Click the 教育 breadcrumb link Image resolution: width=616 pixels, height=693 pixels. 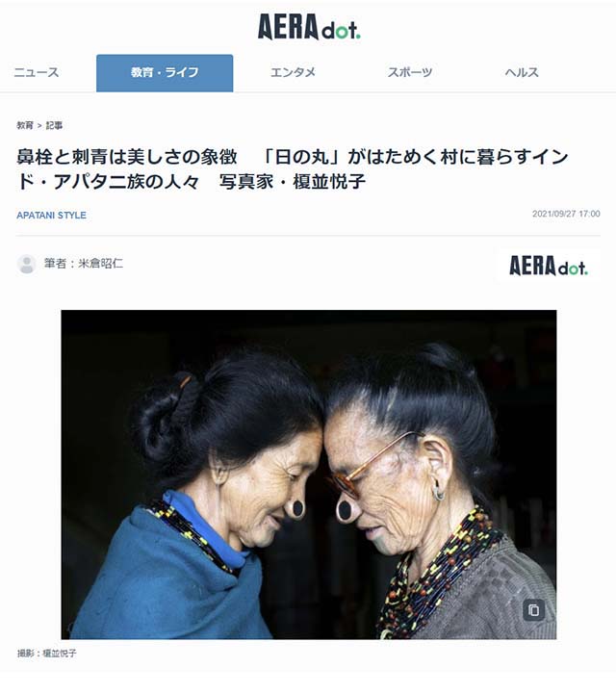click(x=25, y=125)
